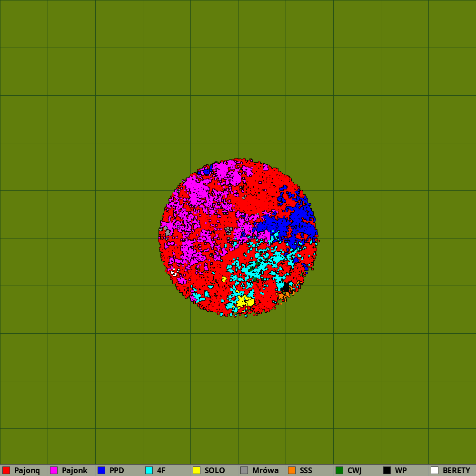The width and height of the screenshot is (476, 476).
Task: Select the Pajonq legend label
Action: pyautogui.click(x=27, y=471)
